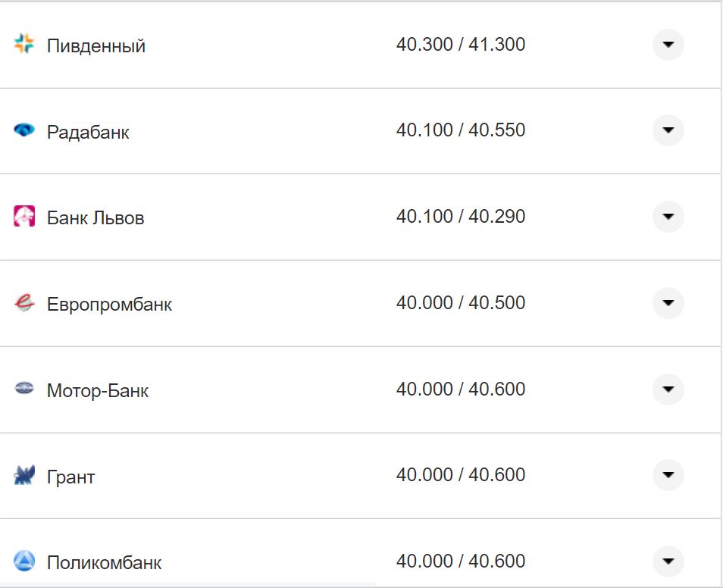Click the Европромбанк name text
The width and height of the screenshot is (723, 588).
[x=109, y=305]
